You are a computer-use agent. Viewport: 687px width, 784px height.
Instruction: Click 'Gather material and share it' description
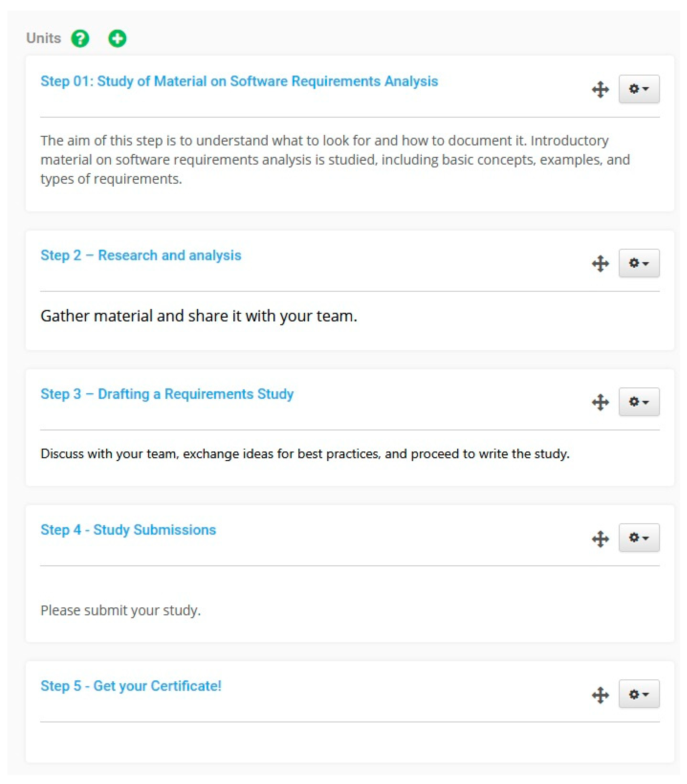click(199, 316)
